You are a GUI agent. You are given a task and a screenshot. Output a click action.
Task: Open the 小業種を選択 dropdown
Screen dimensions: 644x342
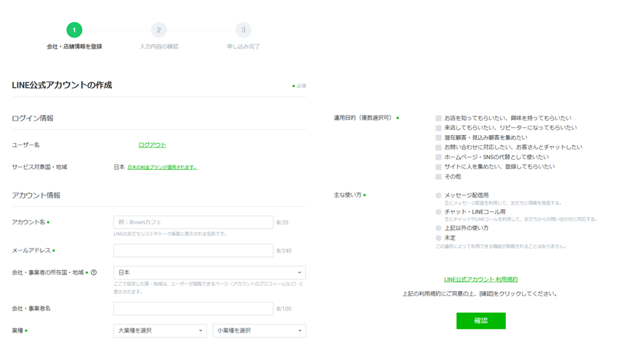coord(259,330)
